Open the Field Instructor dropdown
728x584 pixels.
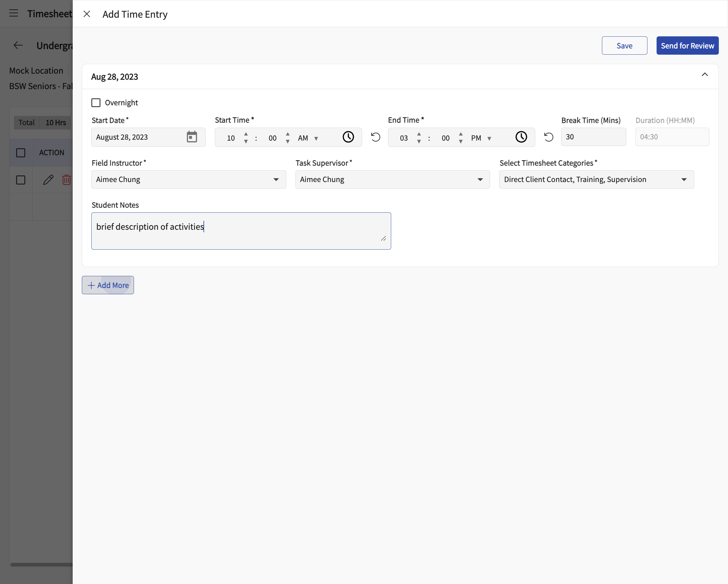189,179
